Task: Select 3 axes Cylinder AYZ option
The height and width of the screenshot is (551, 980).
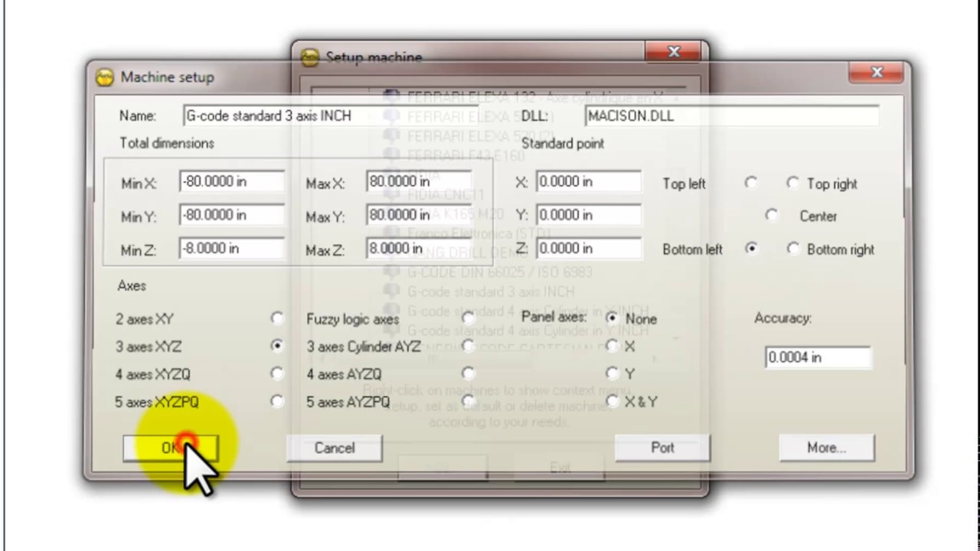Action: (469, 345)
